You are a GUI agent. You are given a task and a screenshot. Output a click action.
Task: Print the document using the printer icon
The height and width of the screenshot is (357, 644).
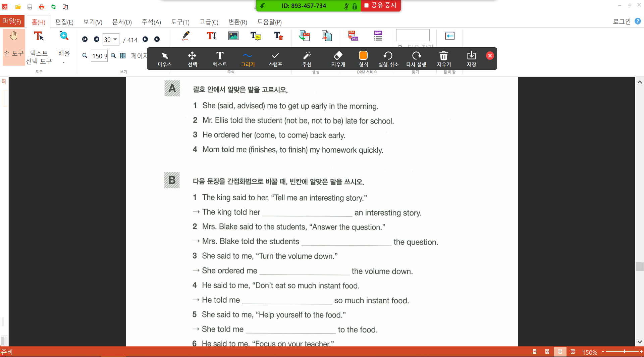click(42, 7)
